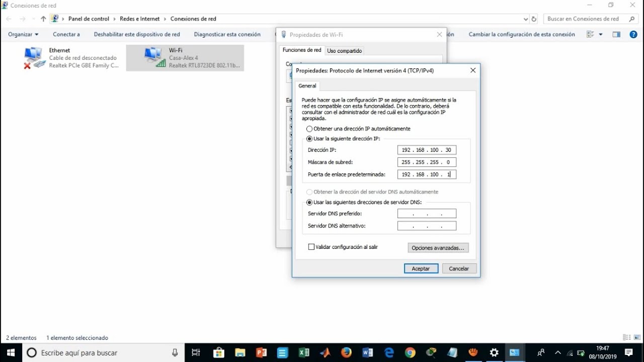Image resolution: width=644 pixels, height=362 pixels.
Task: Switch to the 'Uso compartido' tab
Action: [x=344, y=51]
